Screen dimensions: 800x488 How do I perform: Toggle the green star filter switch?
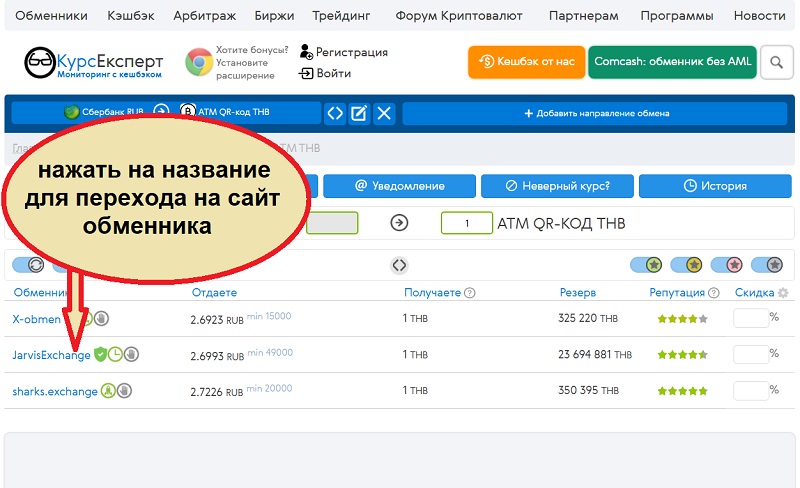(646, 265)
